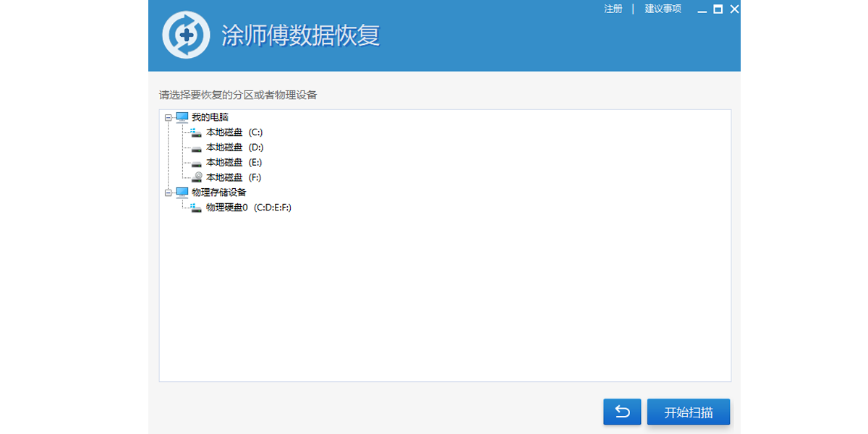Image resolution: width=868 pixels, height=434 pixels.
Task: Select the 我的电脑 text label
Action: point(210,117)
